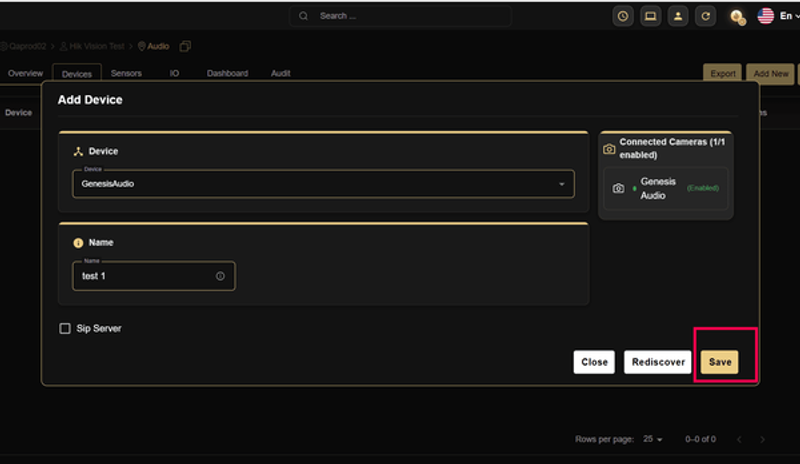Enable the Sip Server checkbox
This screenshot has width=800, height=464.
click(x=65, y=329)
